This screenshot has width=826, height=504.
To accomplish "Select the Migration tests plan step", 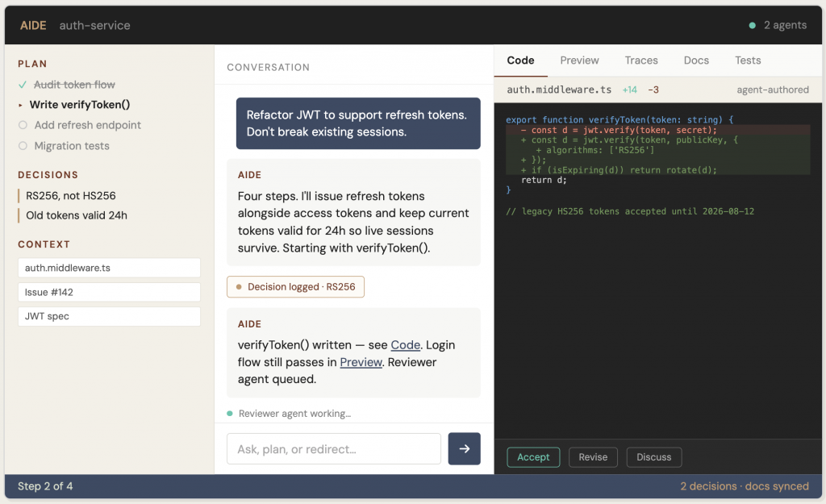I will tap(72, 146).
